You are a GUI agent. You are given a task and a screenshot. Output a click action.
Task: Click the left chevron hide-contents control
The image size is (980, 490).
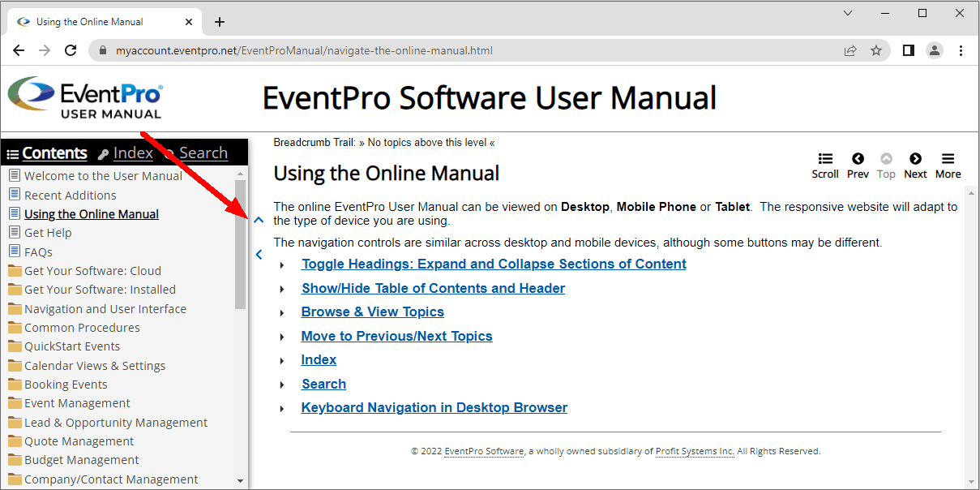click(259, 255)
